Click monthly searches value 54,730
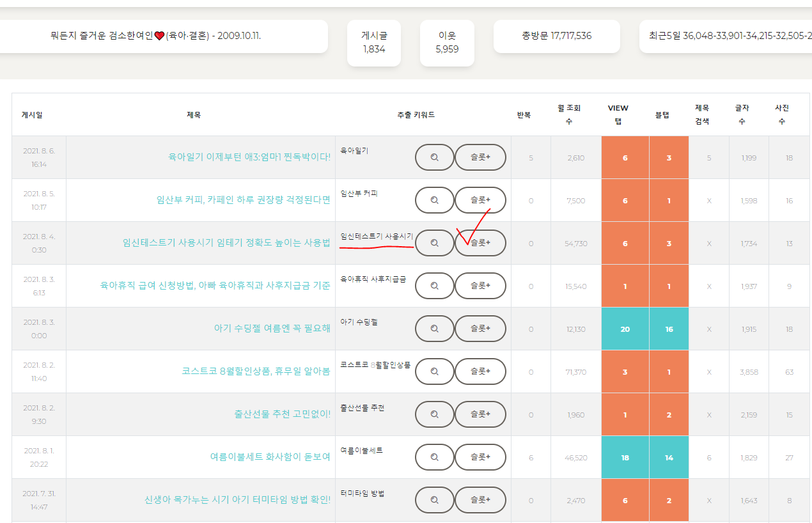 [x=576, y=244]
